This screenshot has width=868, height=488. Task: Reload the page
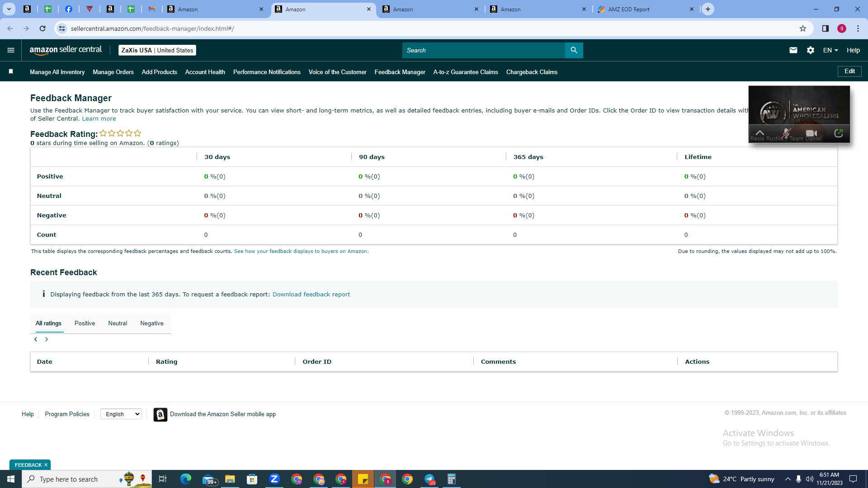42,28
